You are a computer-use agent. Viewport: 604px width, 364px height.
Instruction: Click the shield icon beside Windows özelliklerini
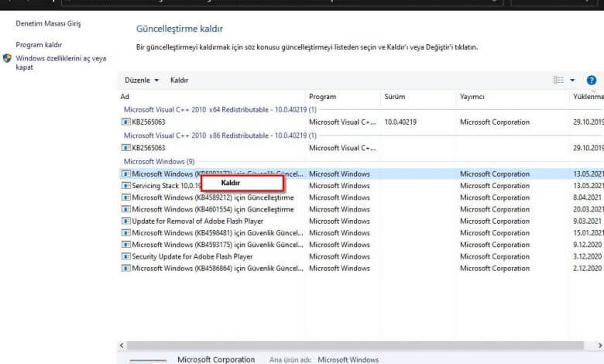(x=7, y=58)
